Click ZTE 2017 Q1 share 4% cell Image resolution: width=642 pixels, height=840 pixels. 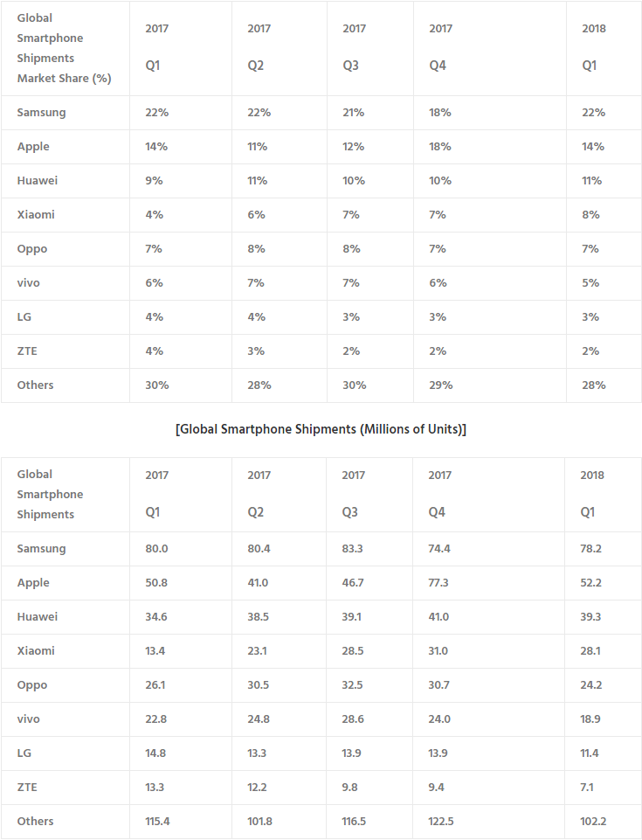[x=181, y=351]
